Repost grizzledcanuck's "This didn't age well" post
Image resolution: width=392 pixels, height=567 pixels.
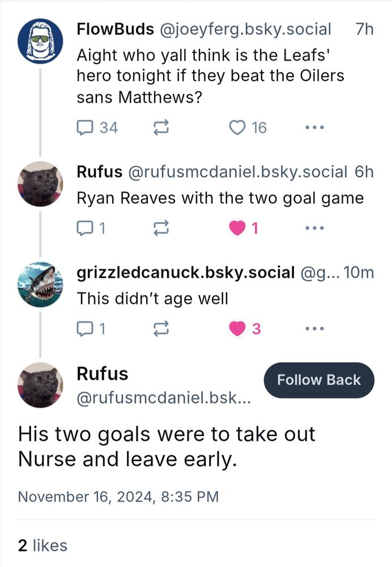tap(161, 328)
